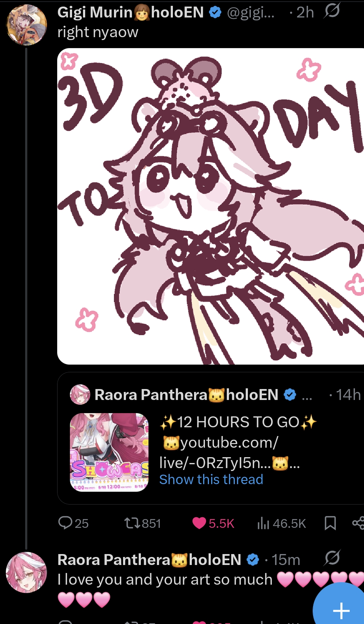Open Raora's small avatar in quoted tweet
364x624 pixels.
(x=80, y=395)
